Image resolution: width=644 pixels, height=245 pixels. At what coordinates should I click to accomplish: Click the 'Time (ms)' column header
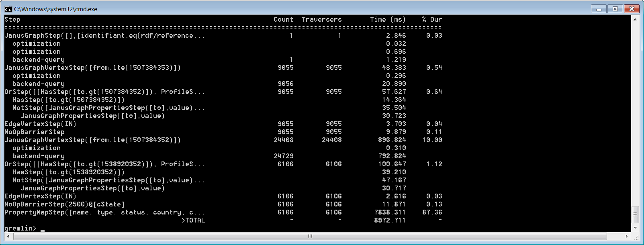[388, 19]
